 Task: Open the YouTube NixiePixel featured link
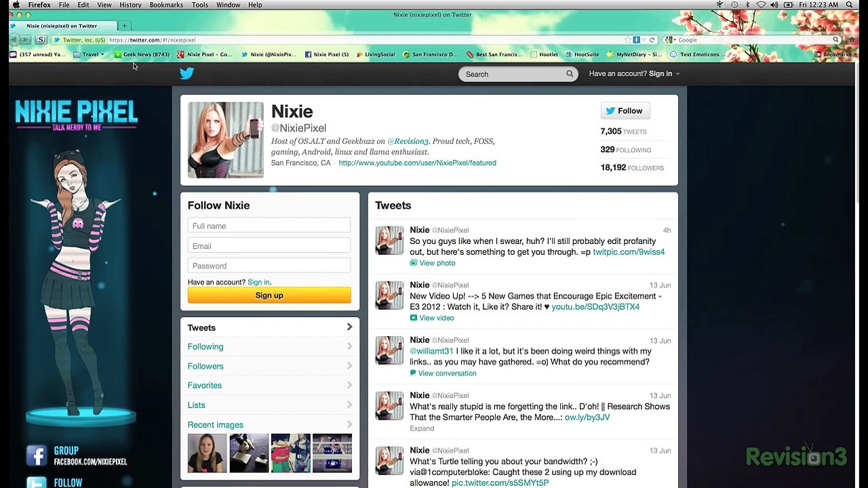click(x=417, y=163)
